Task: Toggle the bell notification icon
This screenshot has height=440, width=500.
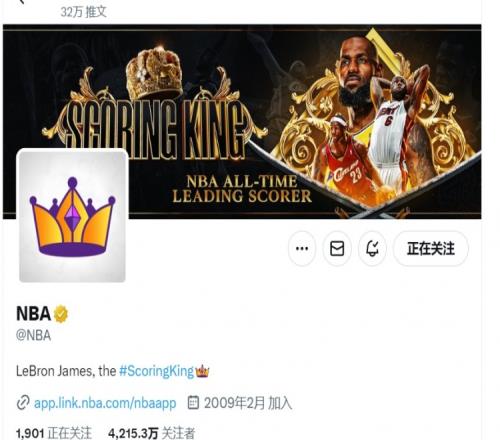Action: click(x=372, y=248)
